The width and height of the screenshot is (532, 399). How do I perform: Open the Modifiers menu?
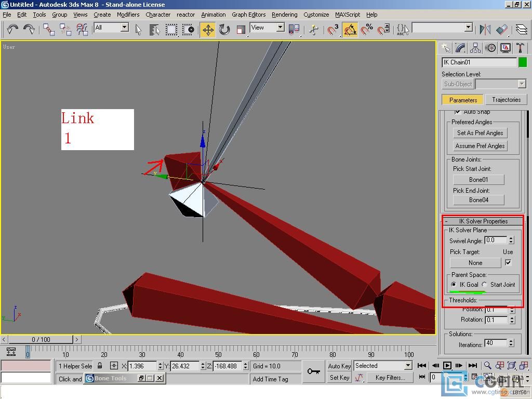click(x=128, y=15)
